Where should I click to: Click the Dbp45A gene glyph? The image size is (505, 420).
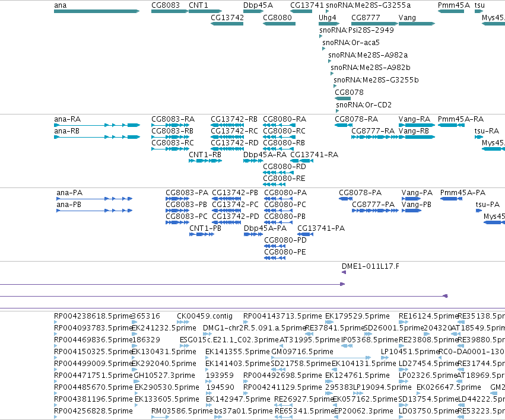[x=253, y=11]
